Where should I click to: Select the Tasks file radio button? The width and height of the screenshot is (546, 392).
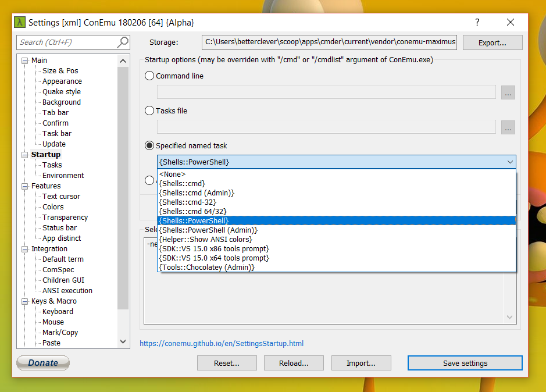click(149, 111)
